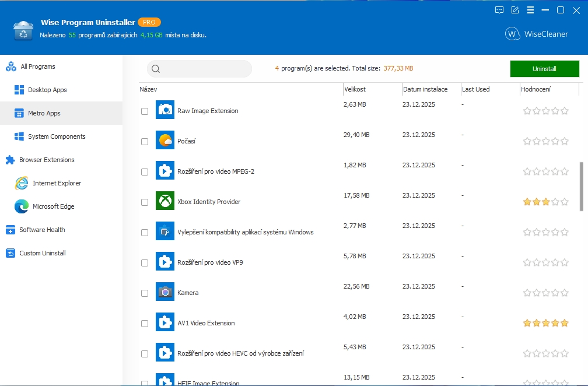
Task: Check the box next to Kamera
Action: 145,293
